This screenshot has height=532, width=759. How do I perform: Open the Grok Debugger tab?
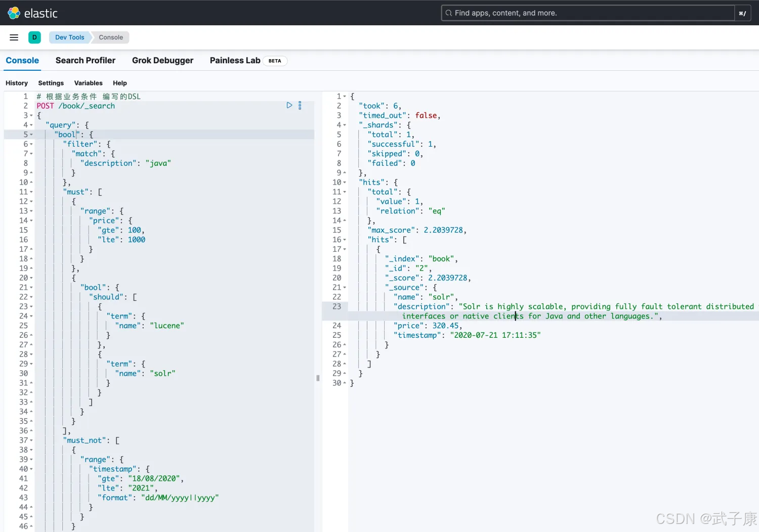tap(162, 61)
